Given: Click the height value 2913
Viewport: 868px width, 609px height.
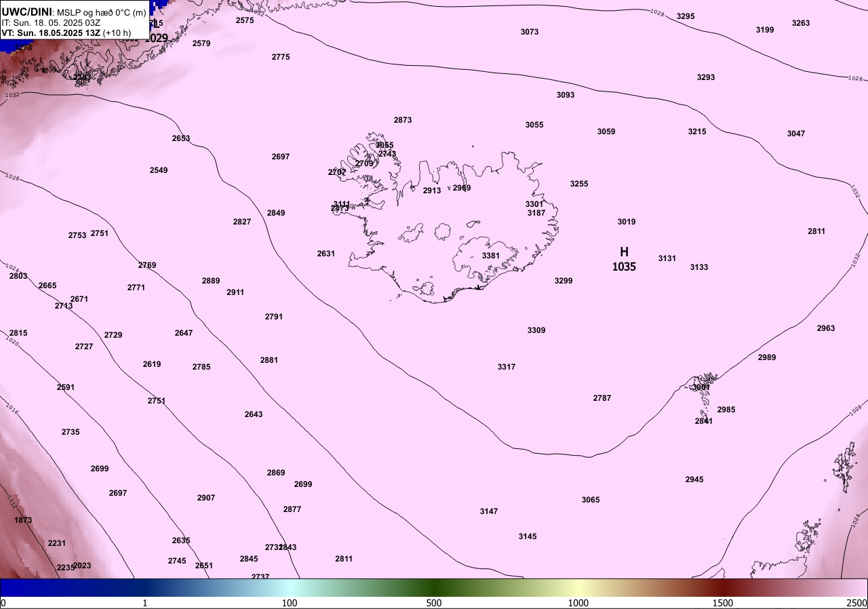Looking at the screenshot, I should click(432, 191).
